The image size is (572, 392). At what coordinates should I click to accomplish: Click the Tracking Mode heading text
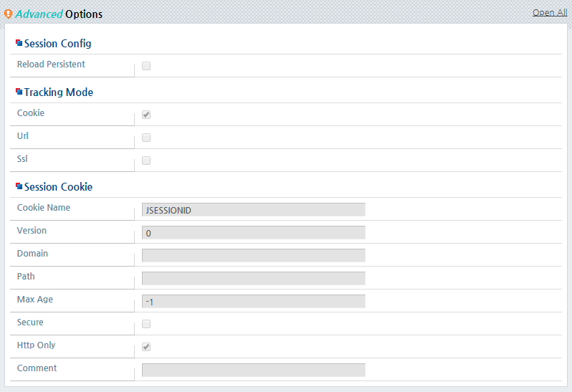pos(58,92)
